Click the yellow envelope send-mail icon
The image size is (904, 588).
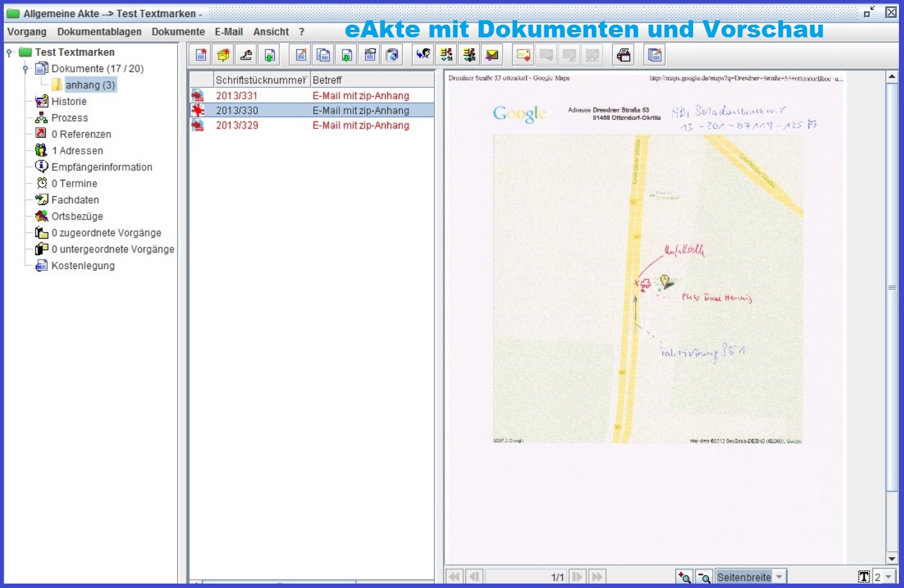(492, 56)
